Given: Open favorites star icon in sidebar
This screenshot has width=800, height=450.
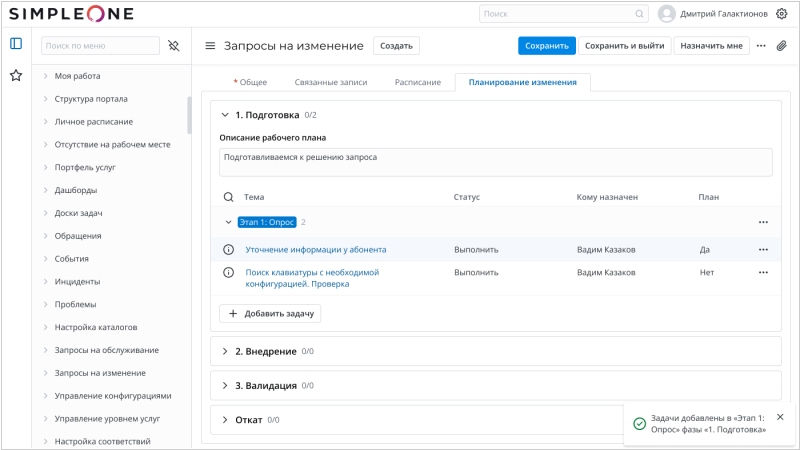Looking at the screenshot, I should coord(16,75).
